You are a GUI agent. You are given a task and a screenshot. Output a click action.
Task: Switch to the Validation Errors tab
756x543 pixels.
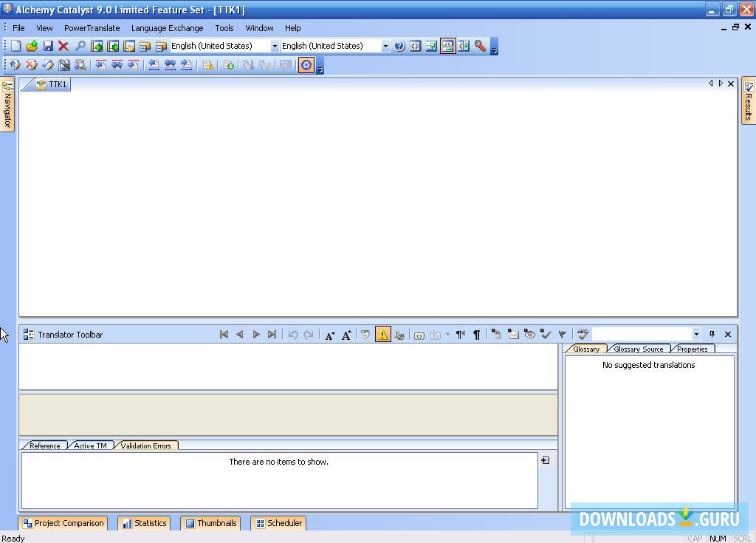click(x=145, y=445)
